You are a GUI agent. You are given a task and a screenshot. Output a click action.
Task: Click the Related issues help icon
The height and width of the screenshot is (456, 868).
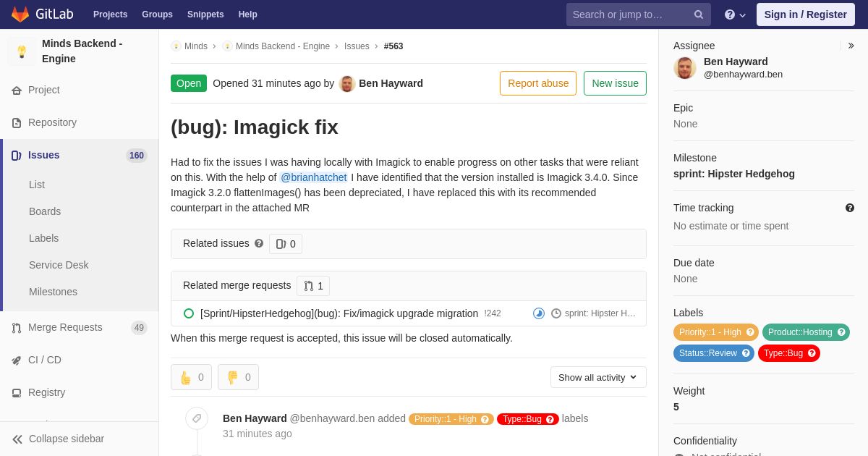259,244
